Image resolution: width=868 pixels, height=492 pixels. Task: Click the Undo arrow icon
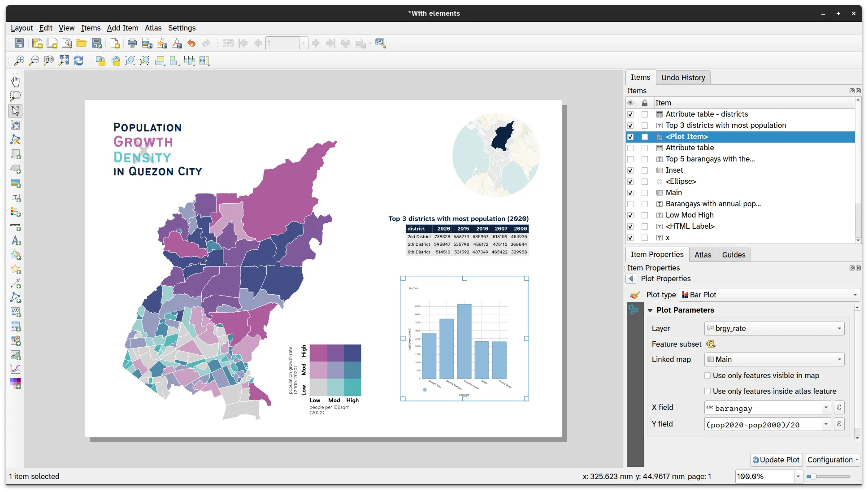click(191, 43)
